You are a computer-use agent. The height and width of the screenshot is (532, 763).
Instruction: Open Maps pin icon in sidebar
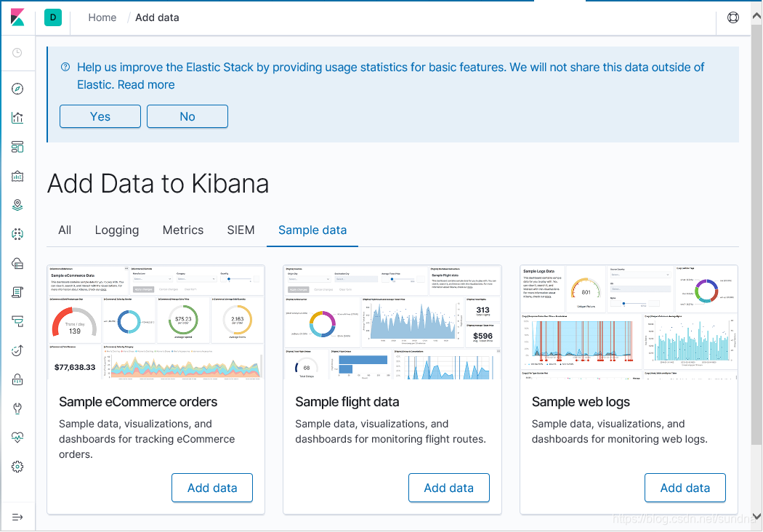tap(17, 205)
